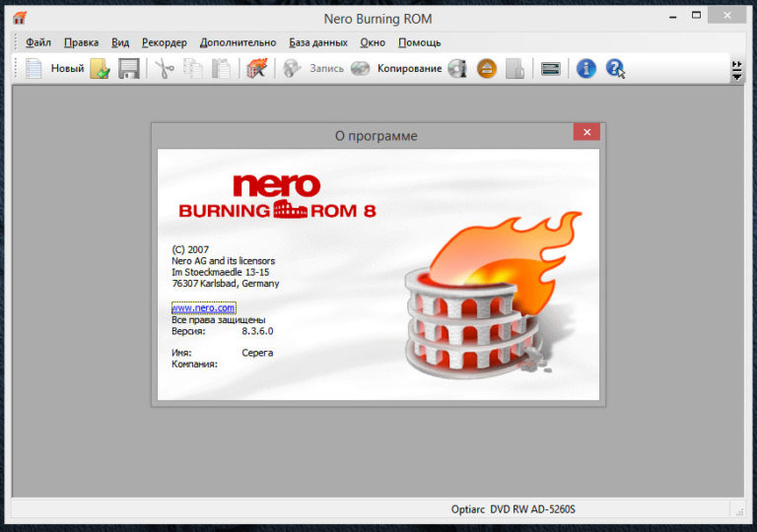Image resolution: width=757 pixels, height=532 pixels.
Task: Click the Nero AG and its licensors line
Action: click(223, 261)
